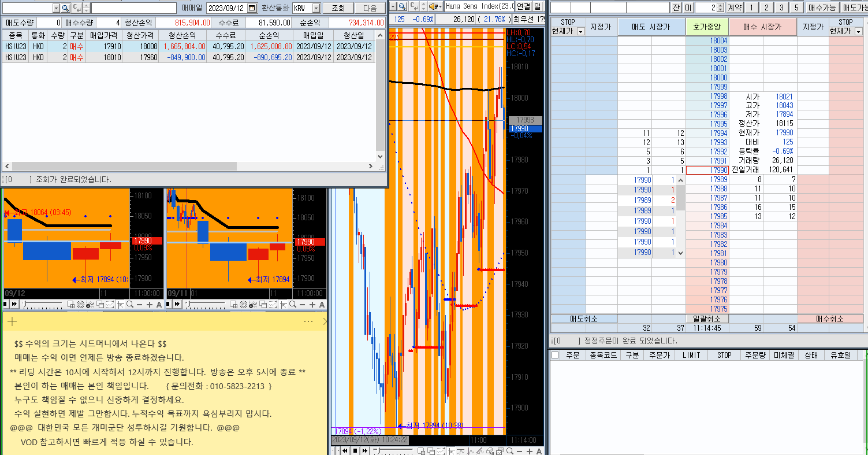Click the 'A' icon under the 09/12 mini chart
The height and width of the screenshot is (455, 868).
click(x=159, y=305)
